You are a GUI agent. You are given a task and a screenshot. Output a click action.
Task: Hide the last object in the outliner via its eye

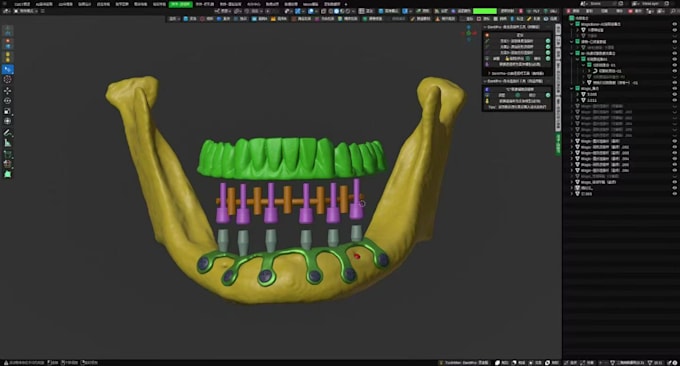pos(674,194)
